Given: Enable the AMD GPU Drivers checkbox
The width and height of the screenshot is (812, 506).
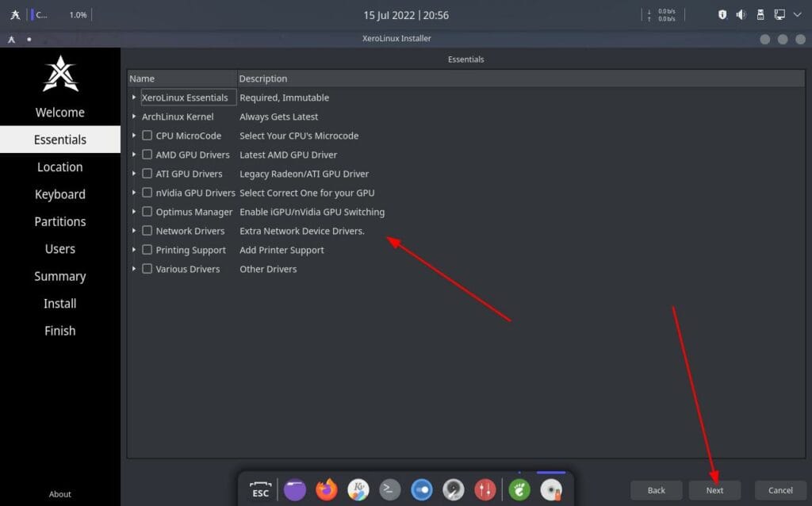Looking at the screenshot, I should click(147, 155).
